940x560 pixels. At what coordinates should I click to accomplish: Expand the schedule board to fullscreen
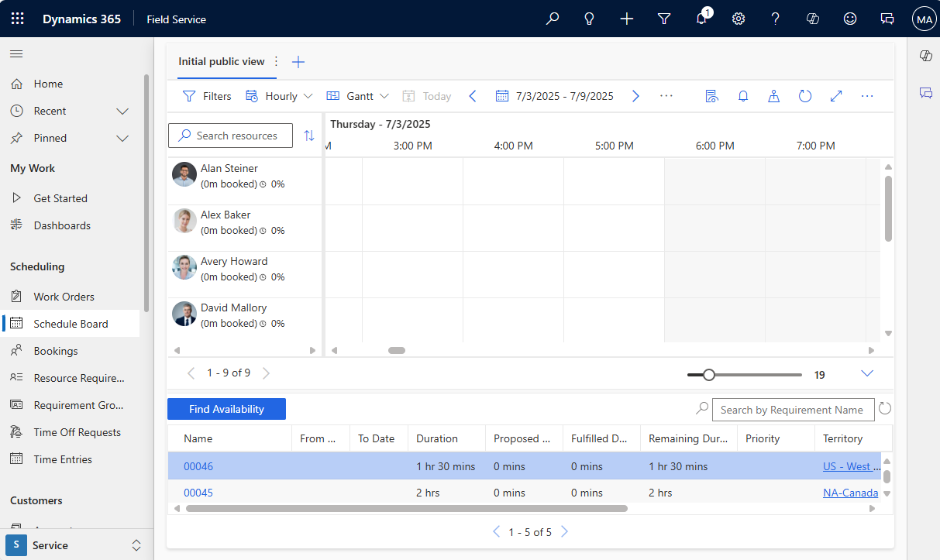(x=835, y=95)
